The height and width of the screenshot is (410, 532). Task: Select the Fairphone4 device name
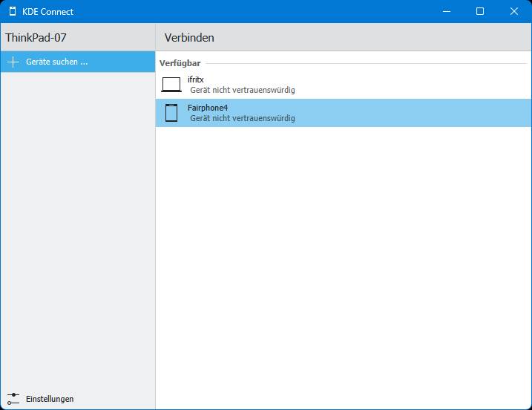click(x=208, y=108)
